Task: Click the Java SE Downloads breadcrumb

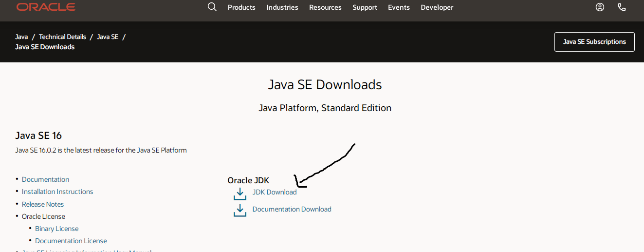Action: (45, 47)
